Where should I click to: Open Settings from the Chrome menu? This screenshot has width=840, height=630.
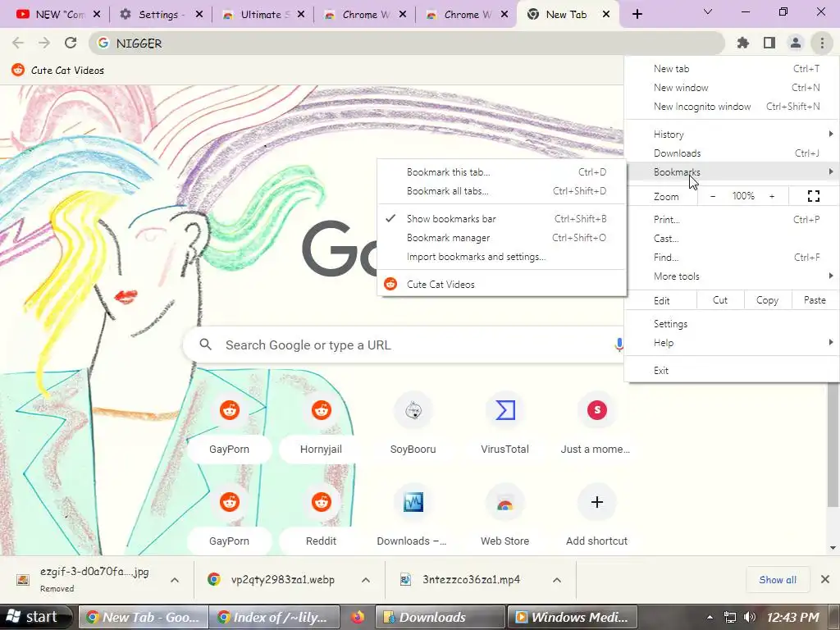coord(732,323)
